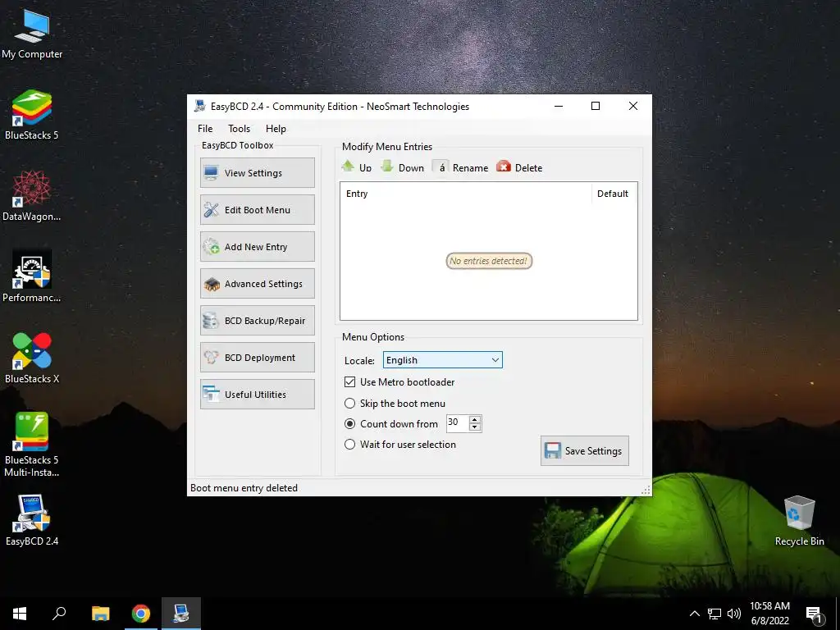Screen dimensions: 840x630
Task: Decrease countdown with the spinner down arrow
Action: point(475,427)
